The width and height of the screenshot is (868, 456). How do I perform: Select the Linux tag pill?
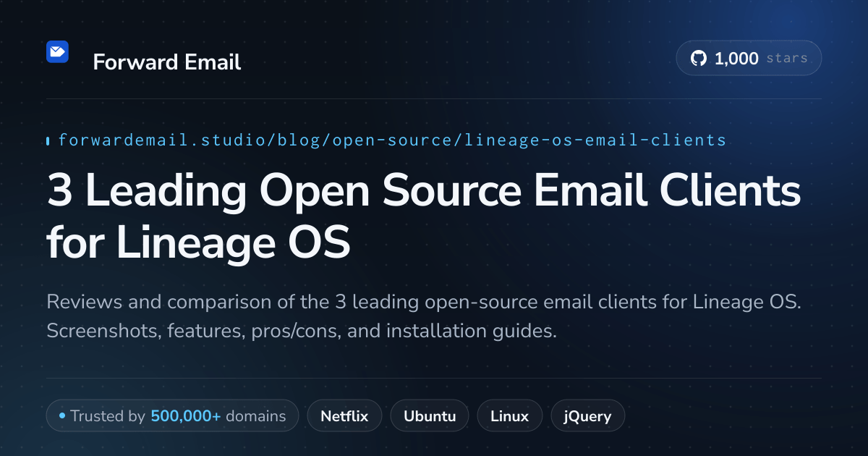(x=509, y=416)
